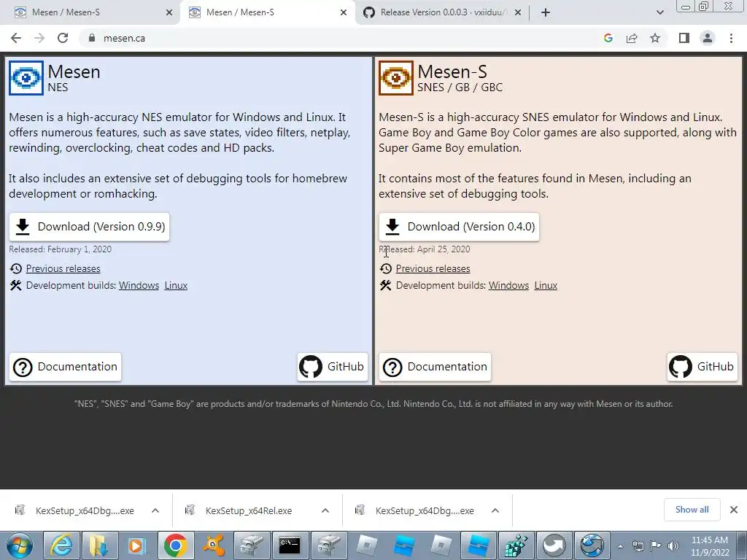Download Mesen Version 0.9.9
The image size is (747, 560).
89,227
